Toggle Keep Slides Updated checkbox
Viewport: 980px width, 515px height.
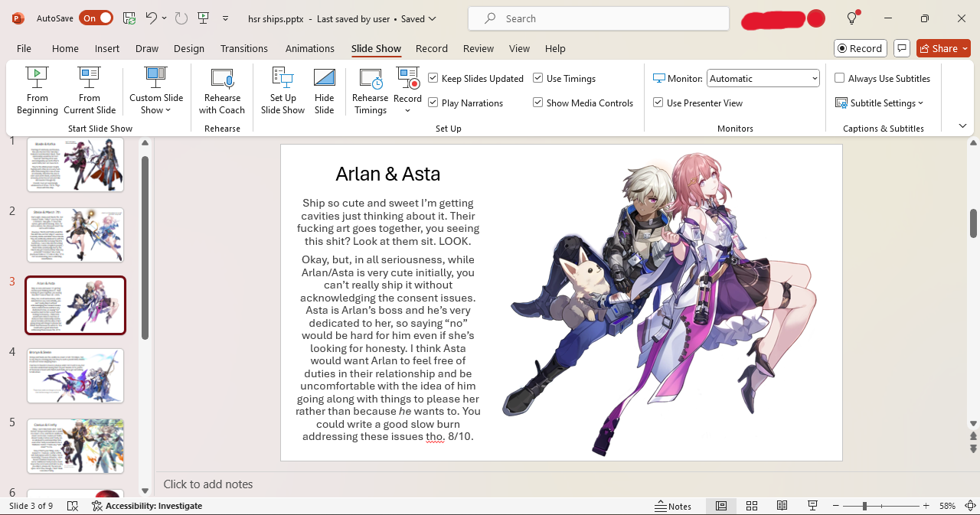click(433, 79)
